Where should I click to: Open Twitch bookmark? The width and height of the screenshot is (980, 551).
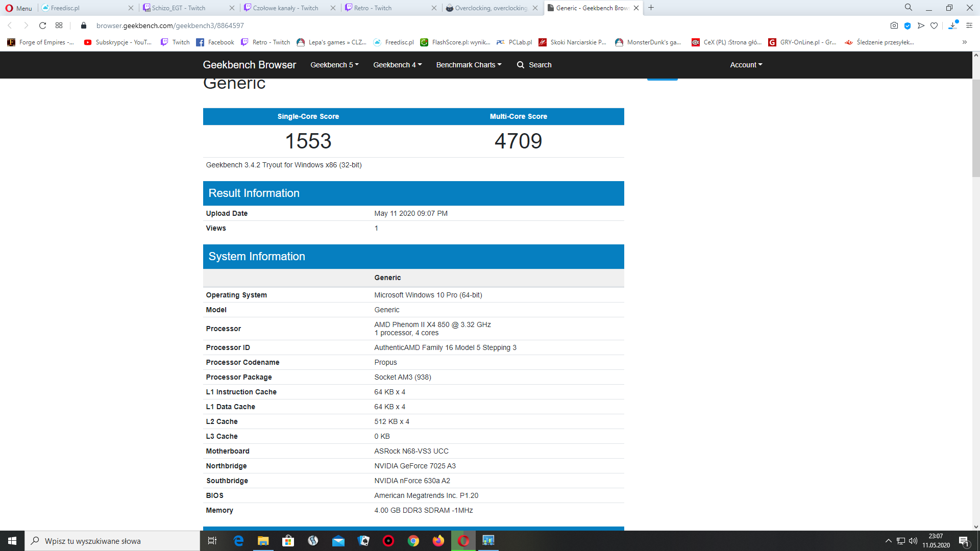(x=175, y=42)
